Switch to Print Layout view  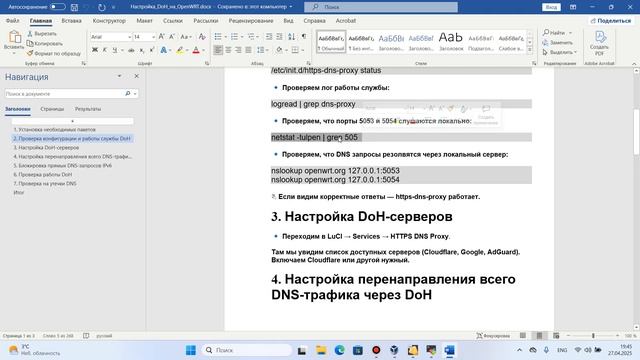click(539, 336)
